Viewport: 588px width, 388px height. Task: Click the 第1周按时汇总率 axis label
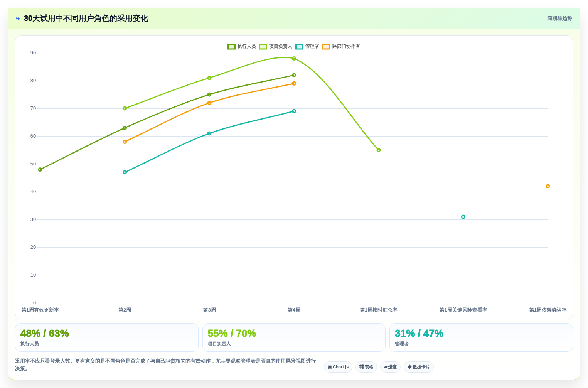tap(379, 310)
